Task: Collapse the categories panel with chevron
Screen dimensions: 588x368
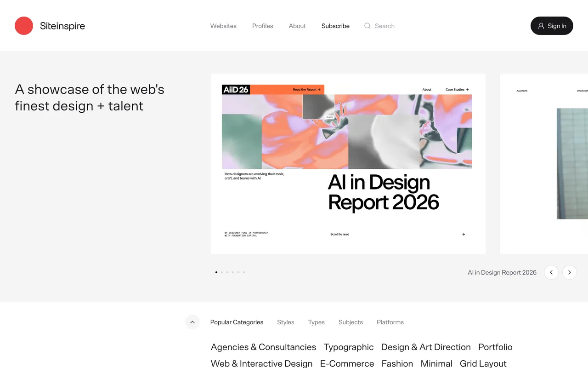Action: coord(192,322)
